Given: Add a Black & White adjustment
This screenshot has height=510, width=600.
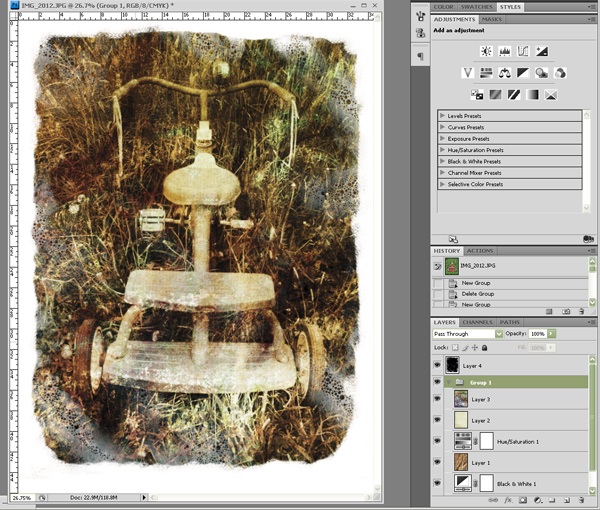Looking at the screenshot, I should pyautogui.click(x=523, y=73).
